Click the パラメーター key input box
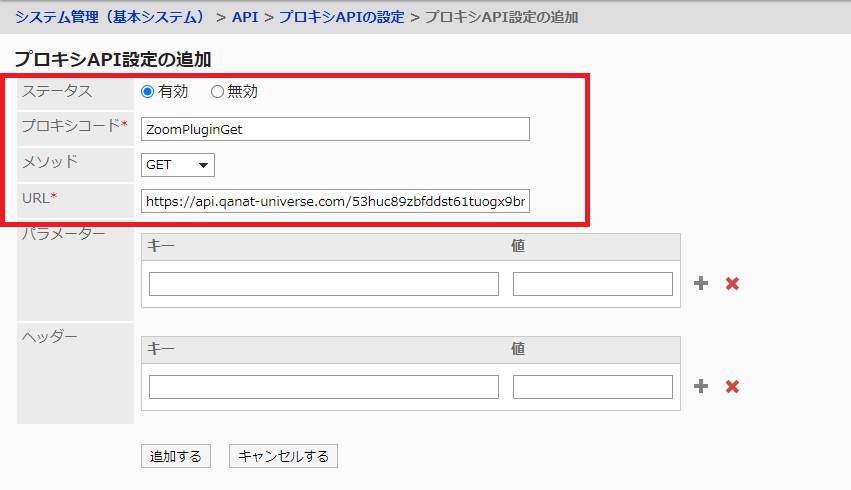This screenshot has width=851, height=490. coord(323,284)
